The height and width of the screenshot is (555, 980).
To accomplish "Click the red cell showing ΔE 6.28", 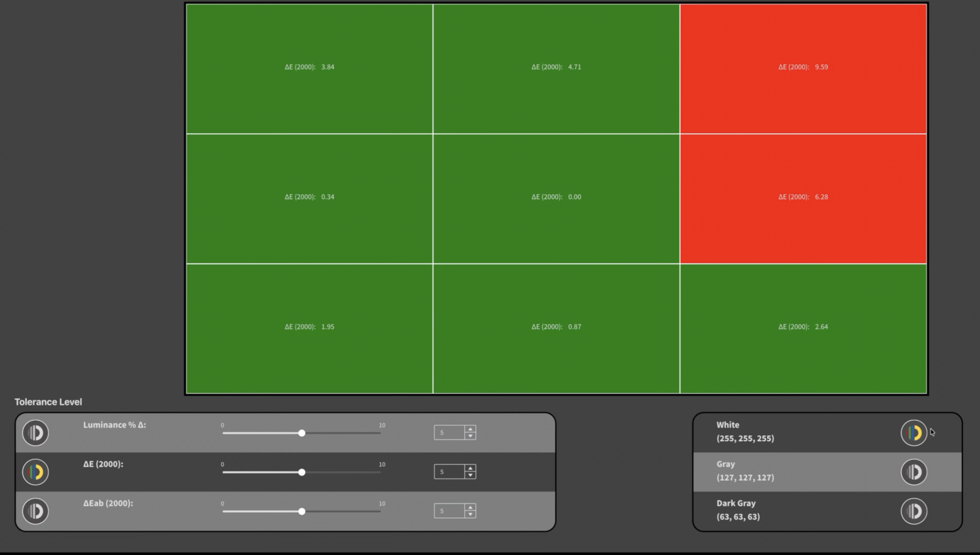I will [x=803, y=197].
